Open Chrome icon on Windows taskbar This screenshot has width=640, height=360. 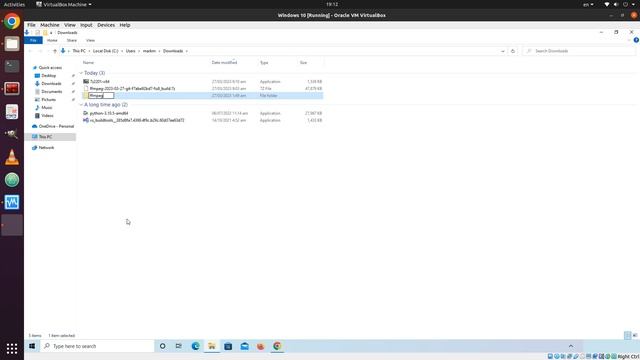[x=277, y=346]
